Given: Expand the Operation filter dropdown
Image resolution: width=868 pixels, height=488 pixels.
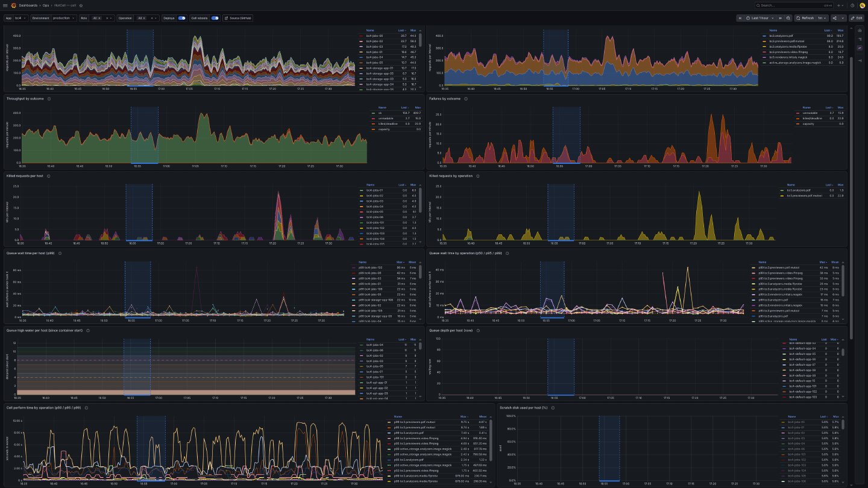Looking at the screenshot, I should point(156,18).
